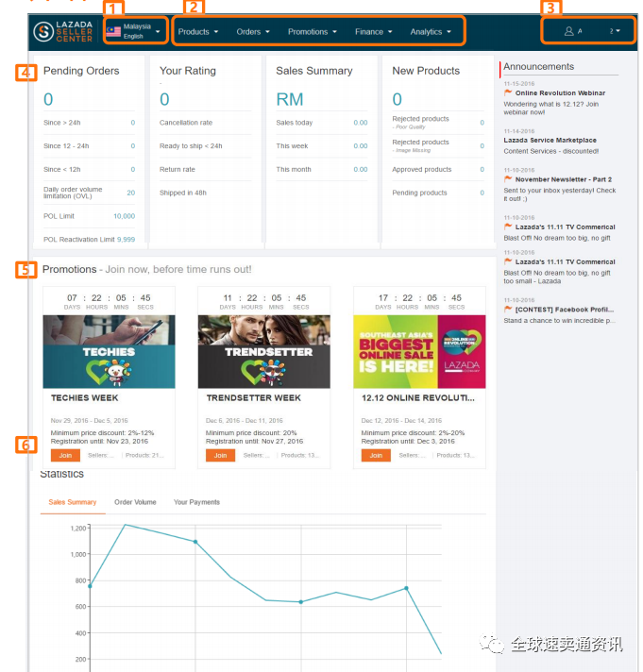Click the Trendsetter Week banner image
Viewport: 643px width, 672px height.
pyautogui.click(x=264, y=352)
